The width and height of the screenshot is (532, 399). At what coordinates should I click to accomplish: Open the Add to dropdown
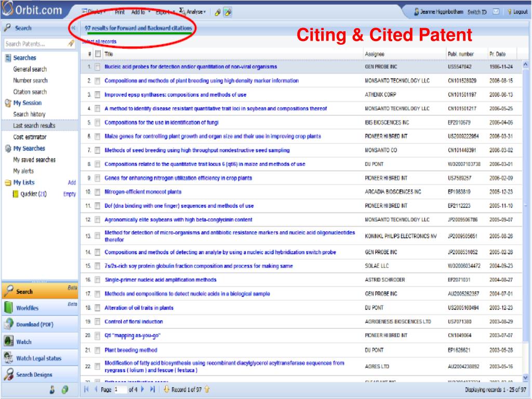[140, 12]
